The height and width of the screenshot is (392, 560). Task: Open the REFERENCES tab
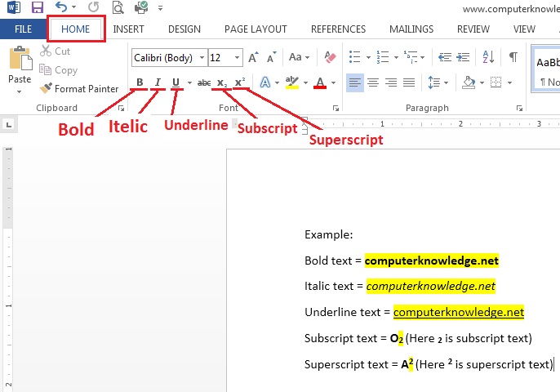click(x=338, y=29)
